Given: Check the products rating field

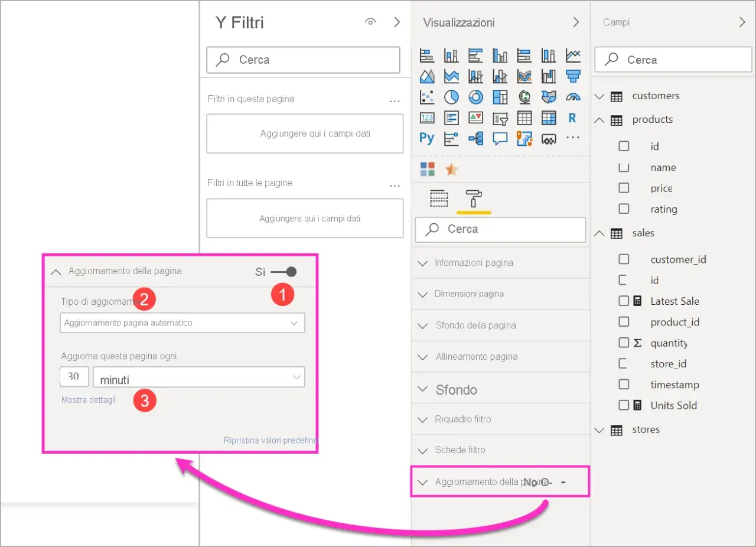Looking at the screenshot, I should pos(624,209).
